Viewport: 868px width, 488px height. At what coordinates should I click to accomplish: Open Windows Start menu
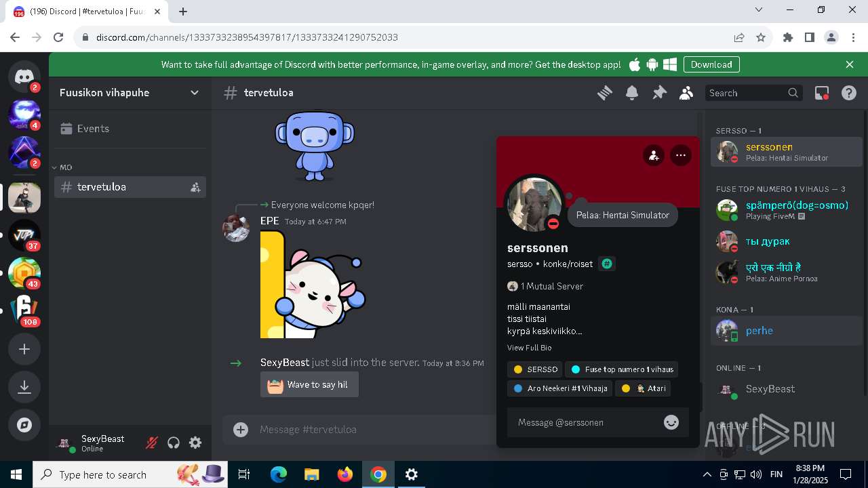pyautogui.click(x=16, y=474)
